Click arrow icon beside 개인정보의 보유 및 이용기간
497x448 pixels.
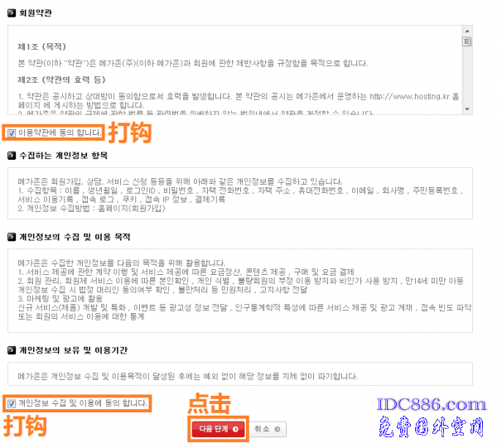pyautogui.click(x=12, y=350)
